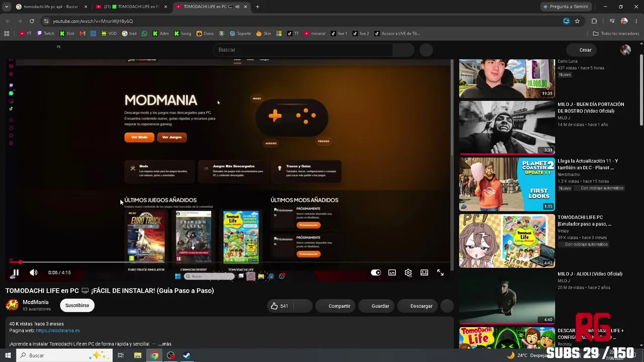
Task: Open MILO J - ALIOLI video title
Action: coord(590,274)
